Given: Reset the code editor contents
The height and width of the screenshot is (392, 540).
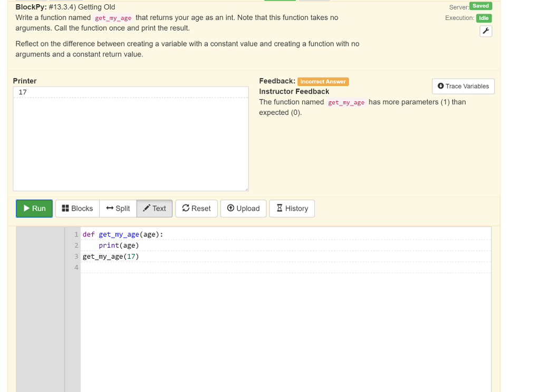Looking at the screenshot, I should pyautogui.click(x=196, y=208).
